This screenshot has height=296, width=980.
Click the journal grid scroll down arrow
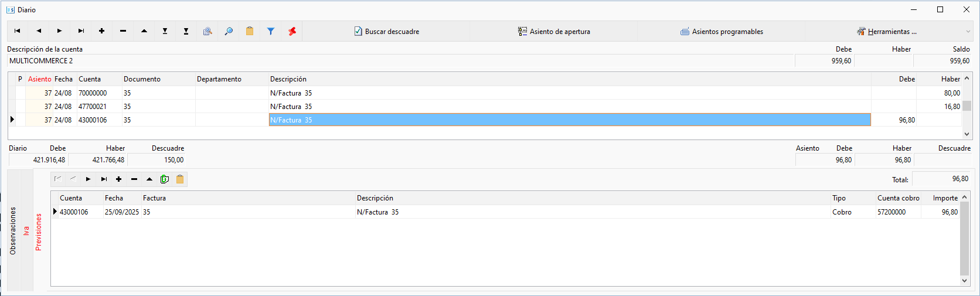point(967,134)
